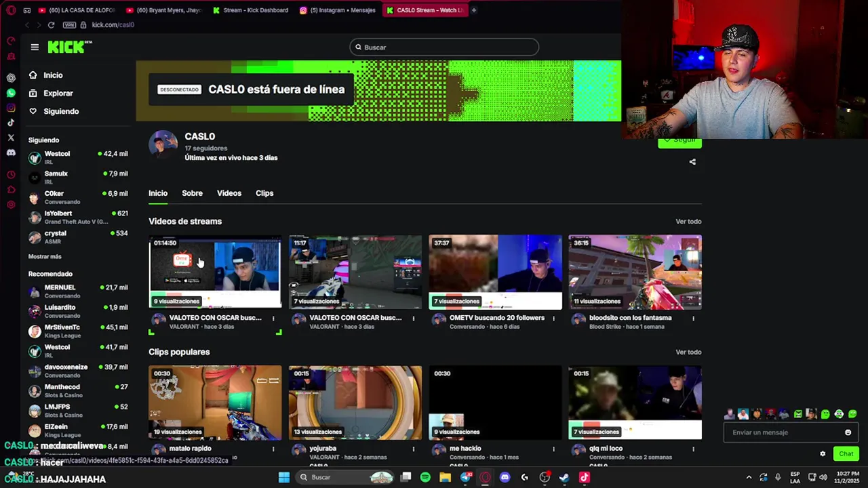Switch to the Clips tab

pos(264,193)
